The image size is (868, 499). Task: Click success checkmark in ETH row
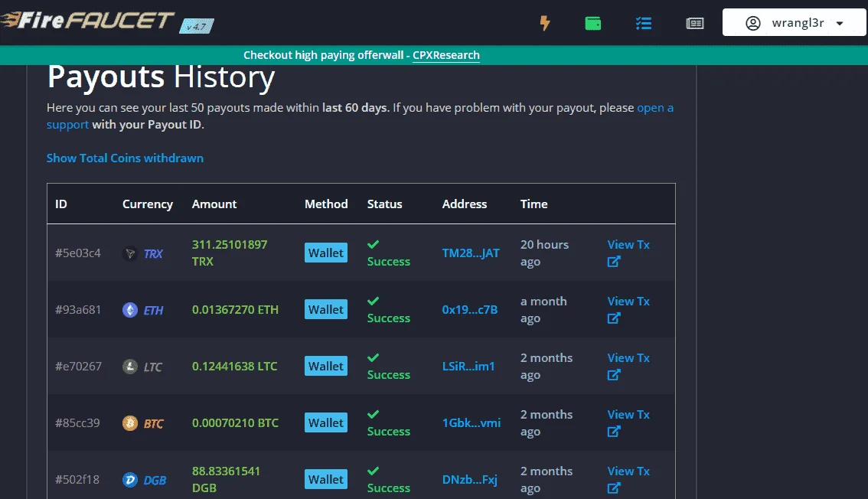[x=373, y=301]
